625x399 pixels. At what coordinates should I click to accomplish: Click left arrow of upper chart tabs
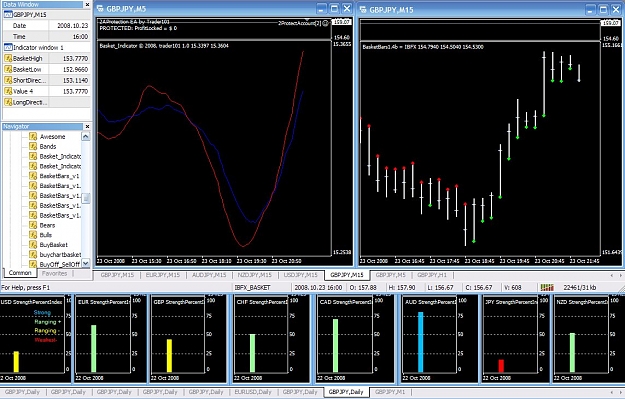click(612, 275)
